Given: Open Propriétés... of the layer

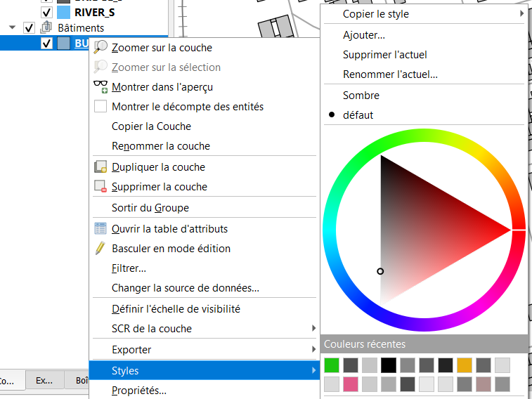Looking at the screenshot, I should coord(205,390).
